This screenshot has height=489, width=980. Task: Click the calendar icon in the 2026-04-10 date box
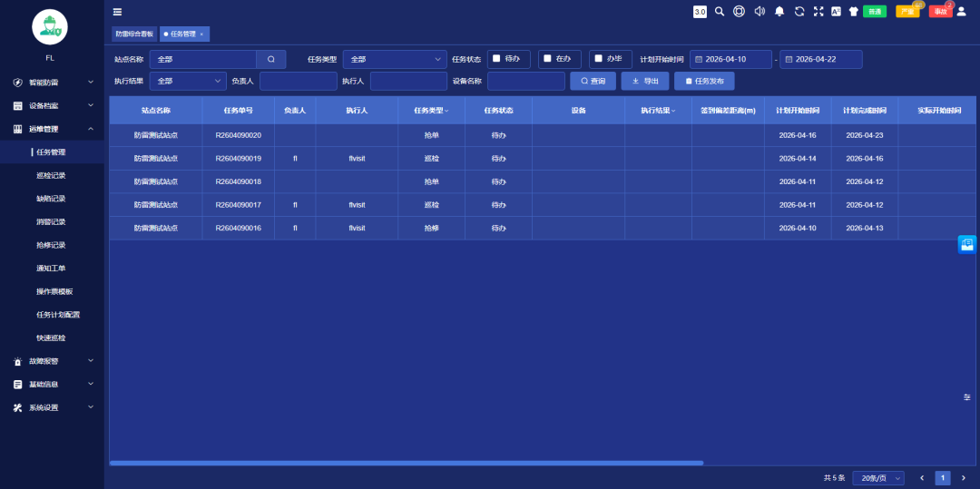point(700,59)
